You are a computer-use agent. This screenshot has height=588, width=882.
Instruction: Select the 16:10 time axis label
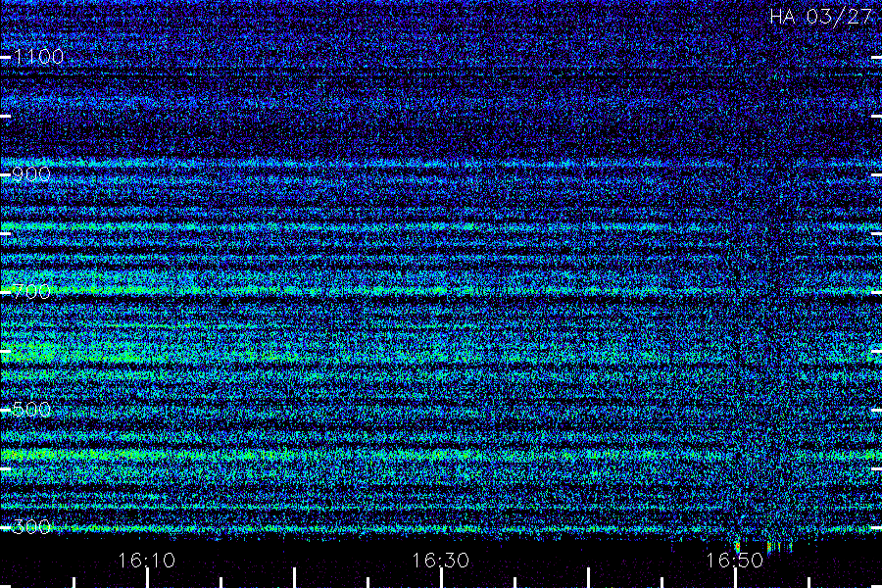[x=147, y=560]
